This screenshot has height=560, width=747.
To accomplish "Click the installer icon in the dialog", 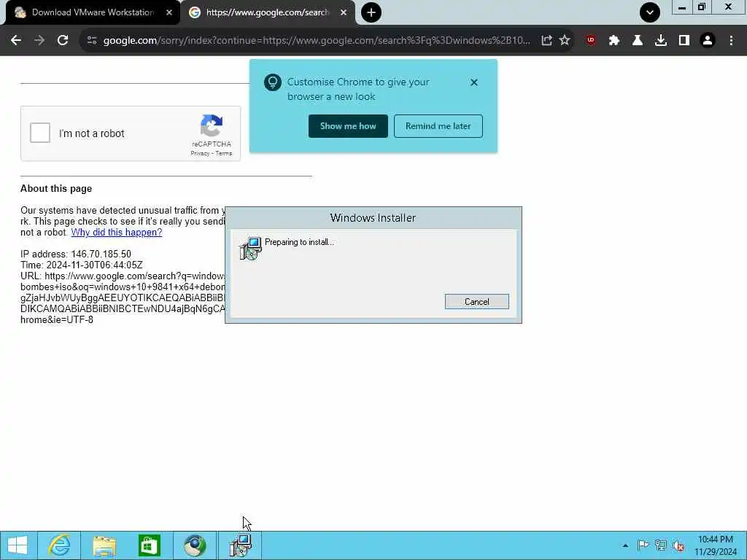I will [250, 248].
